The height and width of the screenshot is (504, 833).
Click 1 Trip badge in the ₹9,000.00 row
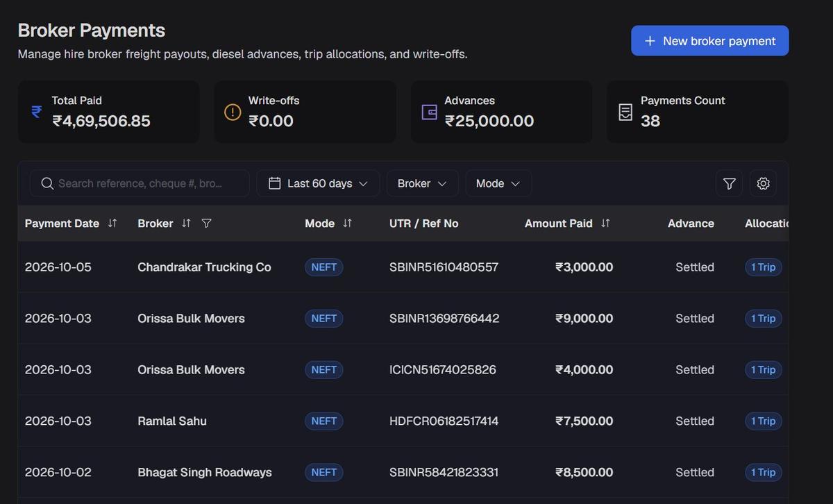coord(763,319)
